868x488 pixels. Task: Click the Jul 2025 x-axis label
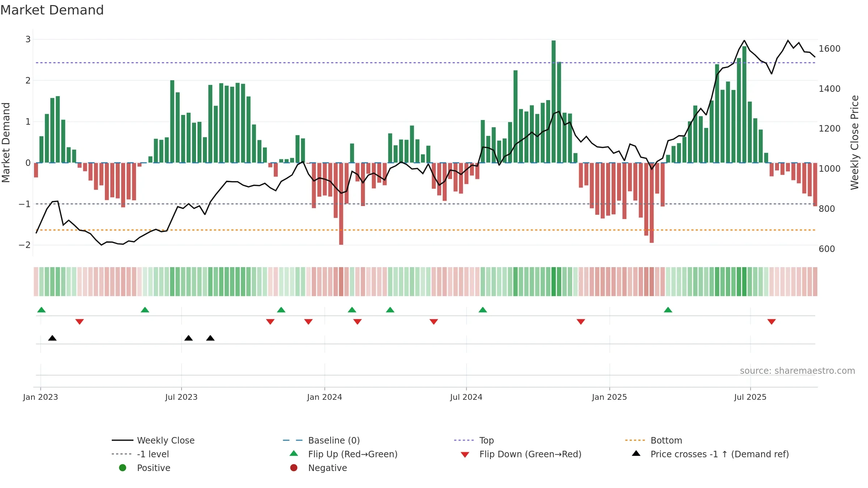click(750, 397)
